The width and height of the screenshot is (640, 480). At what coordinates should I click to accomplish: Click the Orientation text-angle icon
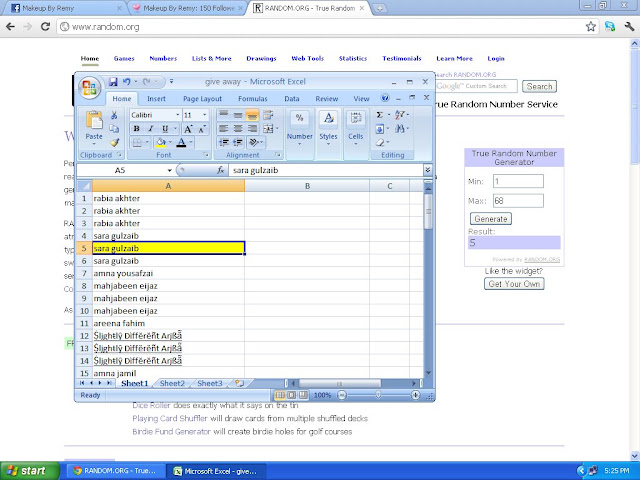click(253, 142)
